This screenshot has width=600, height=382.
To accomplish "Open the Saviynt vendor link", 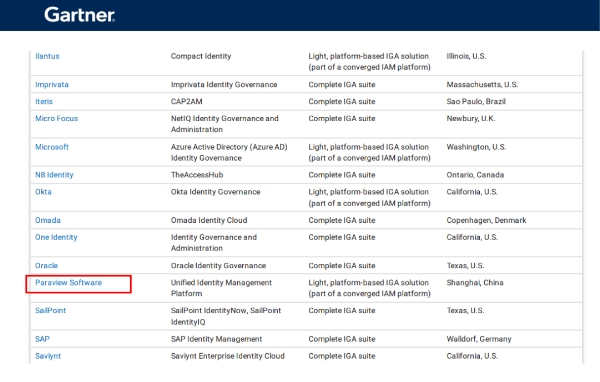I will point(48,356).
